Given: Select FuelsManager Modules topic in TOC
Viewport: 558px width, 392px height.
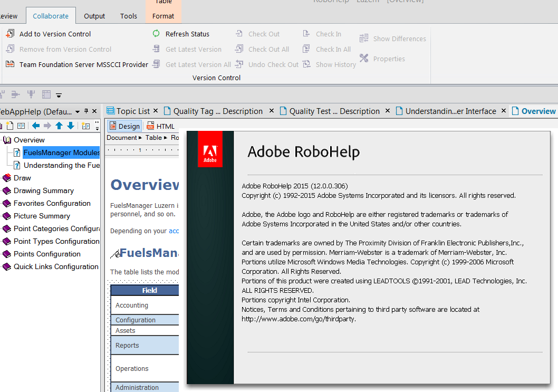Looking at the screenshot, I should [x=61, y=152].
